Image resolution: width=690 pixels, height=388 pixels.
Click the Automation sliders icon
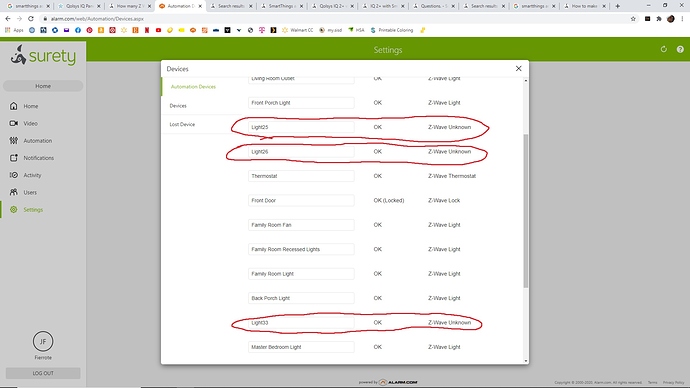click(14, 140)
